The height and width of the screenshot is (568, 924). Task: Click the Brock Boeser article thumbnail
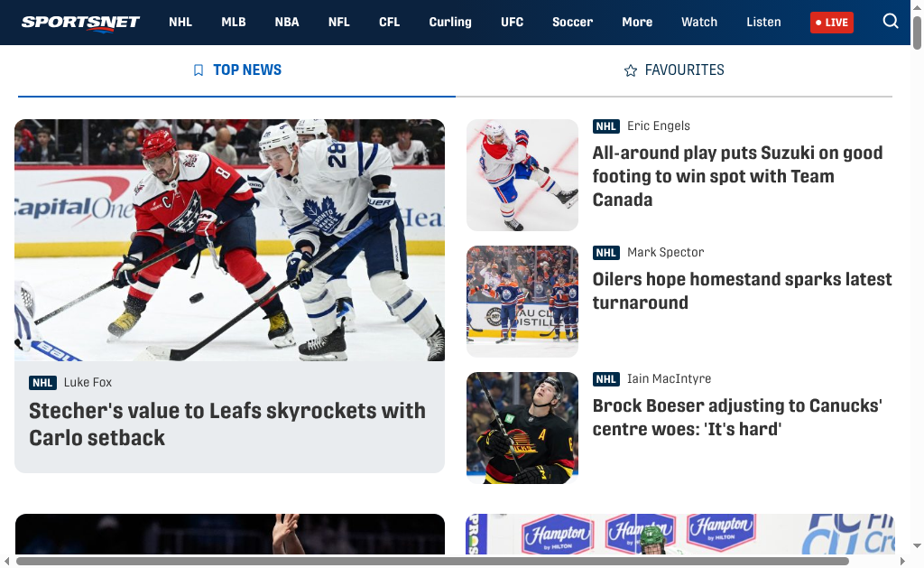click(522, 428)
